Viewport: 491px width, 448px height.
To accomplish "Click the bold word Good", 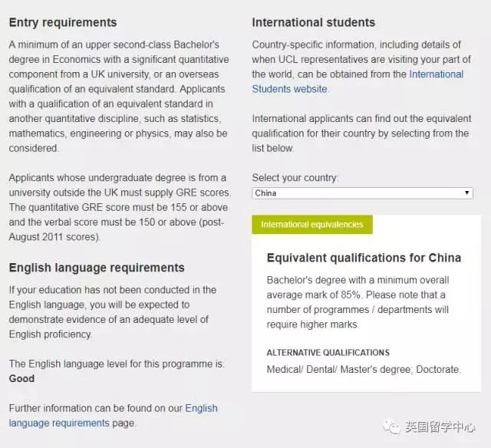I will [21, 378].
